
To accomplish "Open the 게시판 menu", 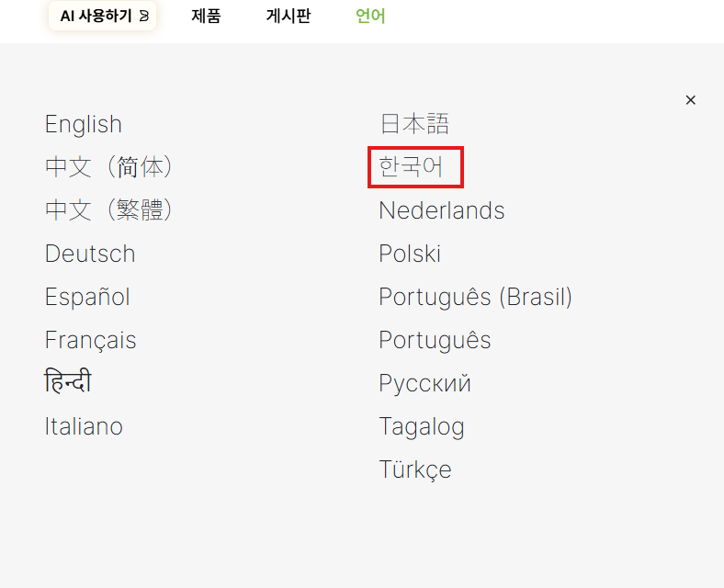I will pos(288,17).
